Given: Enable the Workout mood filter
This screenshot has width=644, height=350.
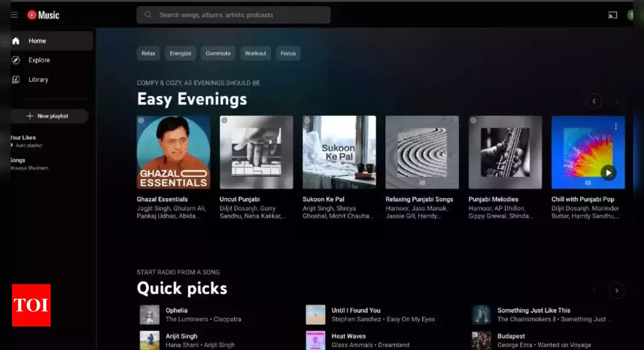Looking at the screenshot, I should pyautogui.click(x=255, y=53).
